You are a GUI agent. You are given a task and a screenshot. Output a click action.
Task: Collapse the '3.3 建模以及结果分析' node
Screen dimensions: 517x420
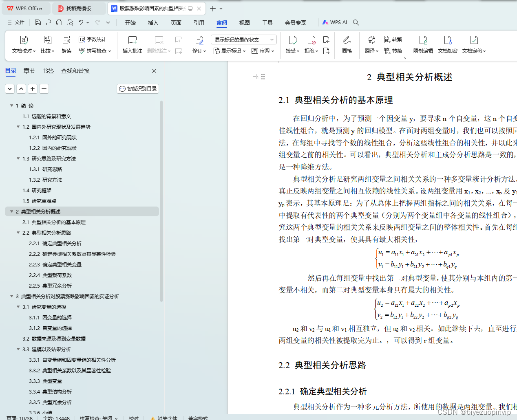[x=18, y=349]
